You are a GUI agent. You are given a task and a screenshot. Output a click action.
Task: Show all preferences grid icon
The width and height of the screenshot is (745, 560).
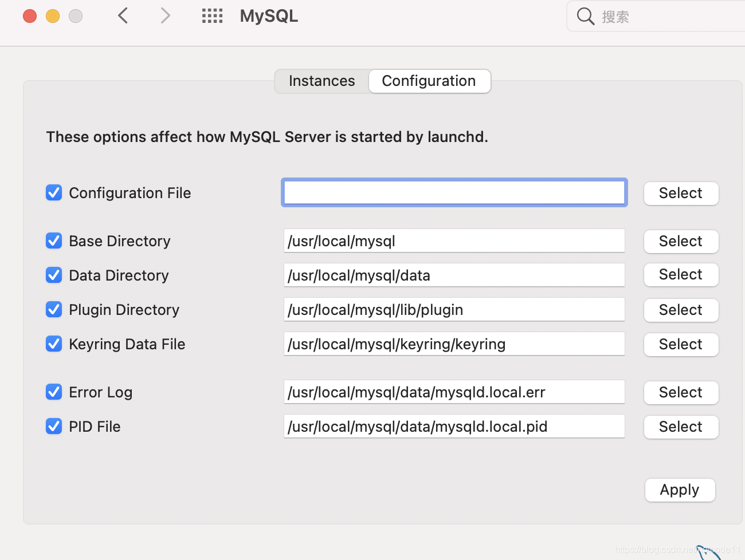(x=212, y=15)
